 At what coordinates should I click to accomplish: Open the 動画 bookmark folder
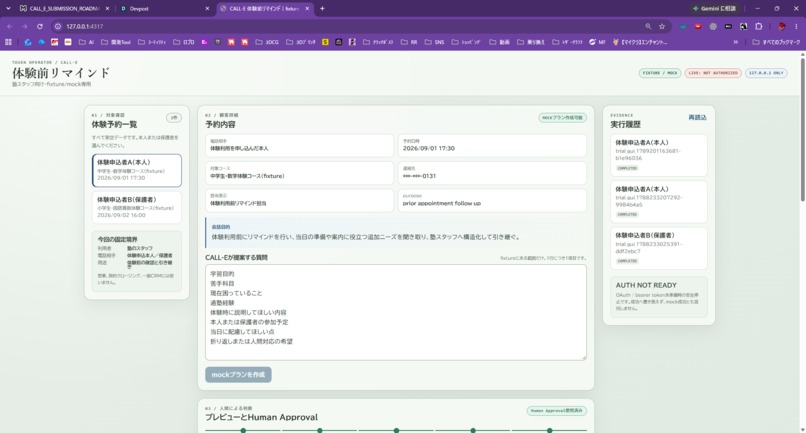click(500, 42)
